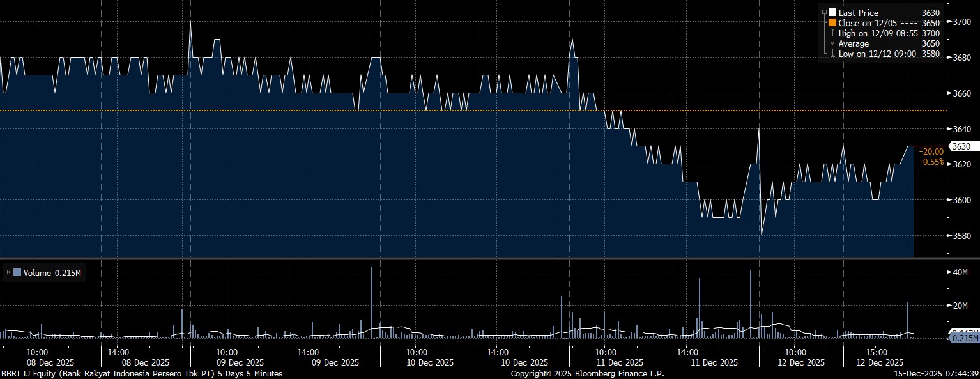
Task: Select the Volume 0.215M legend label
Action: 52,273
